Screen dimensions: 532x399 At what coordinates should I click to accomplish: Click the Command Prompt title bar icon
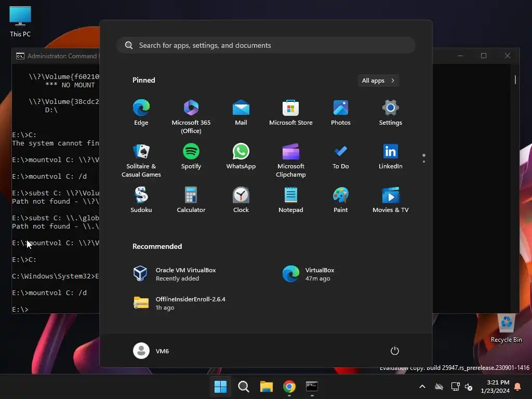click(20, 56)
